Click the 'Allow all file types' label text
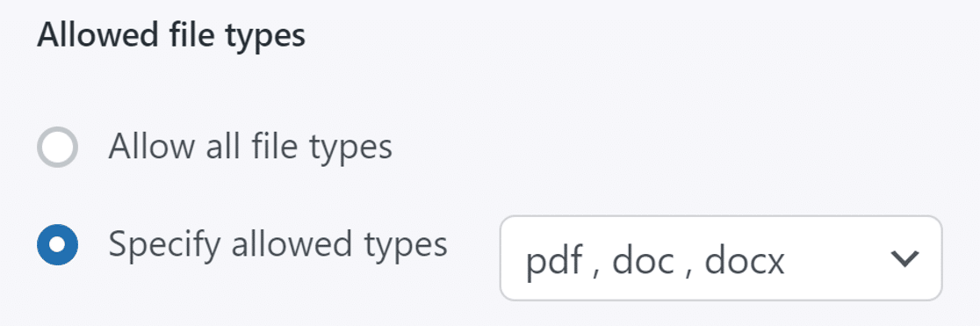This screenshot has width=980, height=326. (250, 147)
